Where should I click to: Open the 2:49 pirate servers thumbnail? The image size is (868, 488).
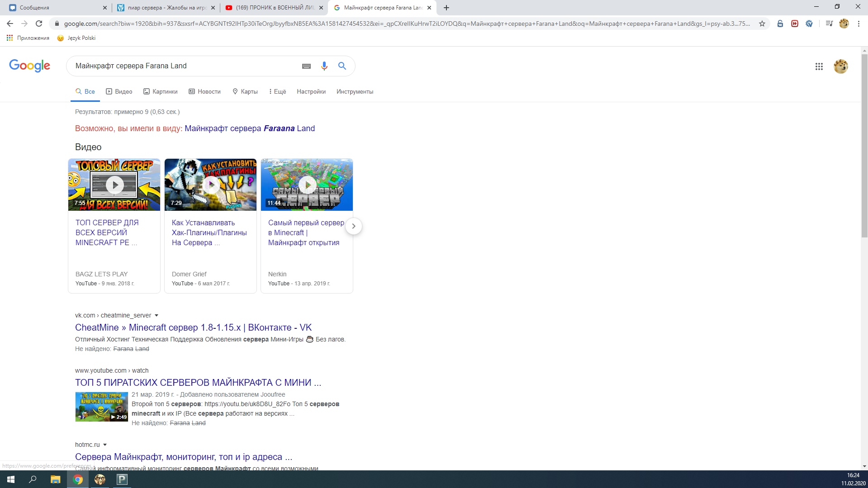[x=102, y=407]
